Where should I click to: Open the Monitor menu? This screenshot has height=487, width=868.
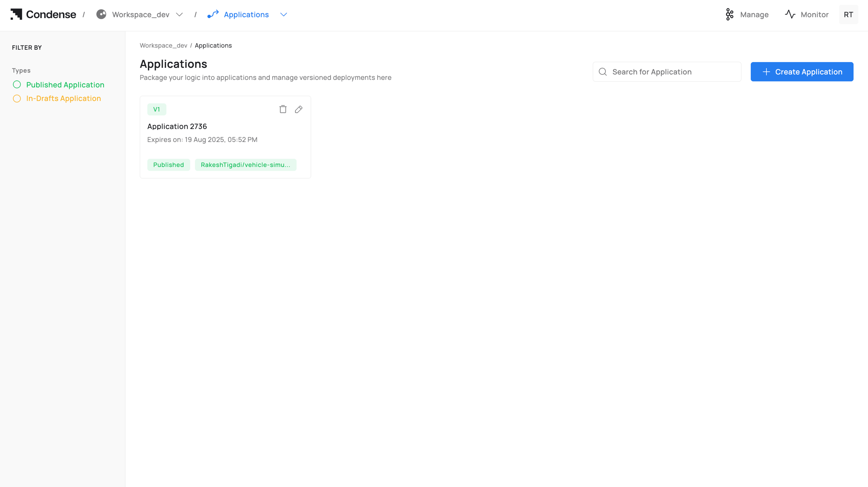(814, 14)
